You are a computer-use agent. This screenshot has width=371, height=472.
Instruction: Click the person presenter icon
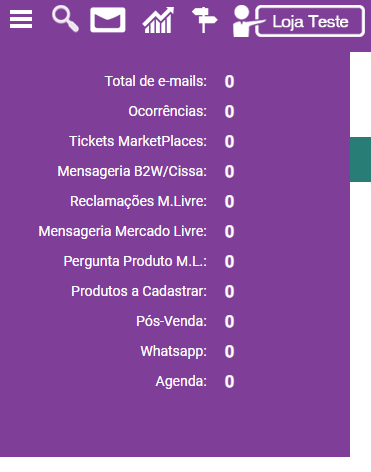coord(243,21)
